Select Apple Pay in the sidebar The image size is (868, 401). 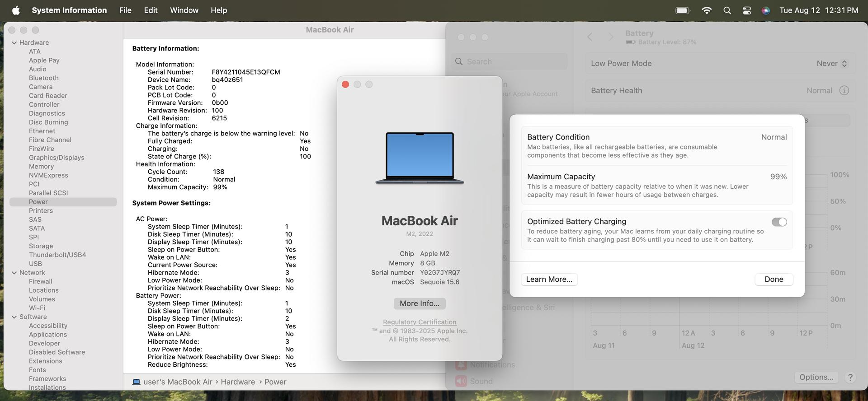pyautogui.click(x=44, y=61)
